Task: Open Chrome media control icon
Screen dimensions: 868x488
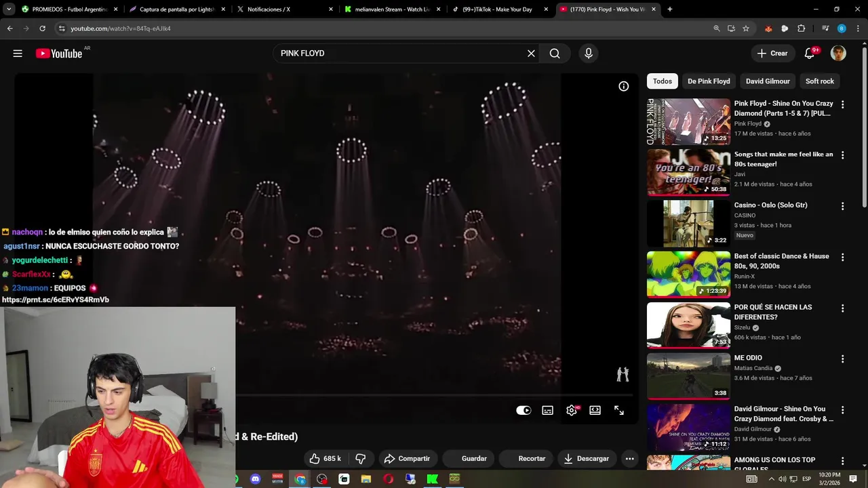Action: coord(825,28)
